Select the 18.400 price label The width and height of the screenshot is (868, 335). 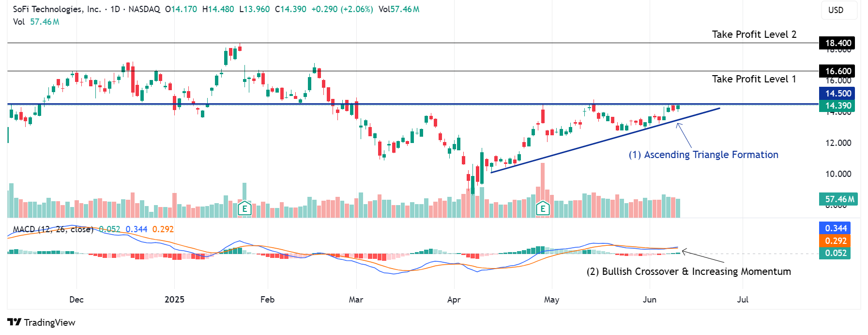point(837,43)
